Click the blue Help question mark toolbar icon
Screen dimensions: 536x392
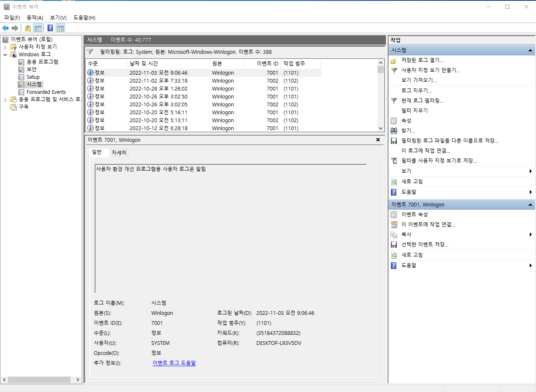coord(50,28)
